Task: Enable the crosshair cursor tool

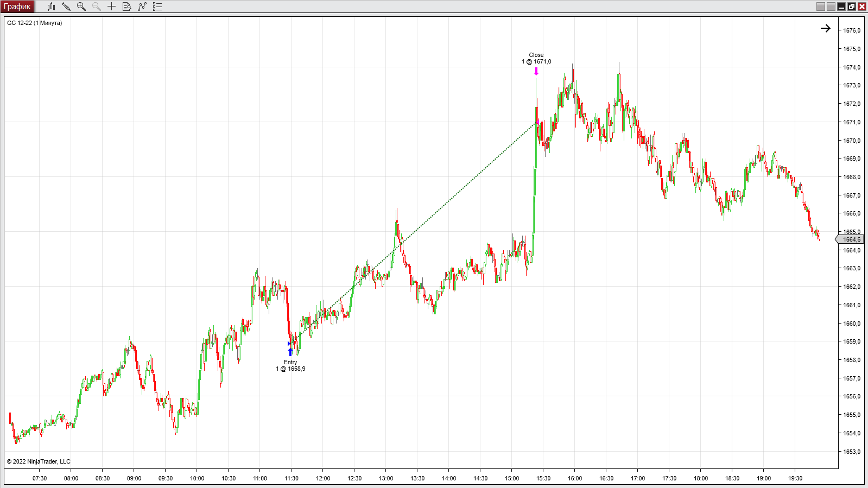Action: click(x=112, y=7)
